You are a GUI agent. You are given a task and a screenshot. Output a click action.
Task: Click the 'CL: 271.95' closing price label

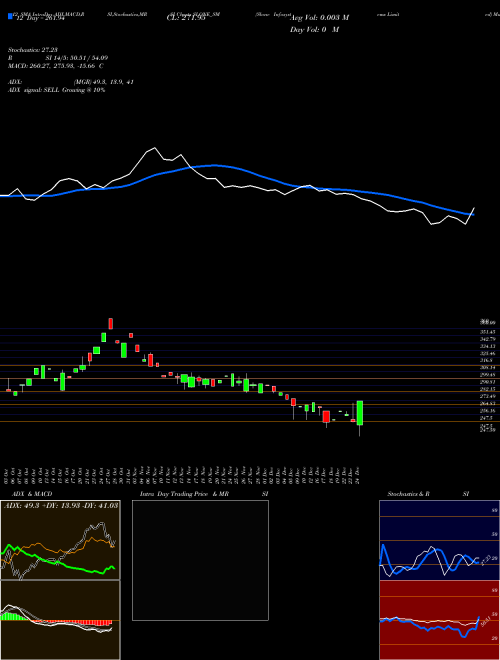[x=186, y=18]
